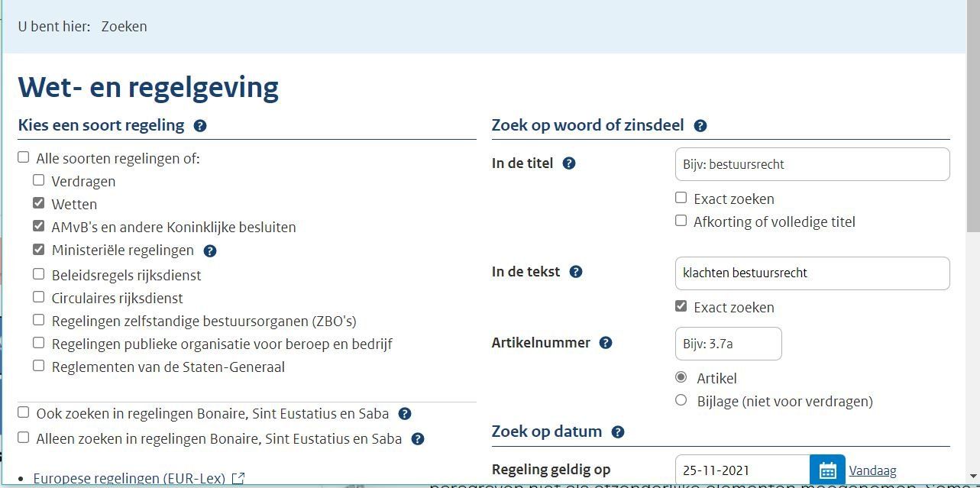Click help icon next to 'In de titel'
Image resolution: width=980 pixels, height=488 pixels.
point(568,163)
